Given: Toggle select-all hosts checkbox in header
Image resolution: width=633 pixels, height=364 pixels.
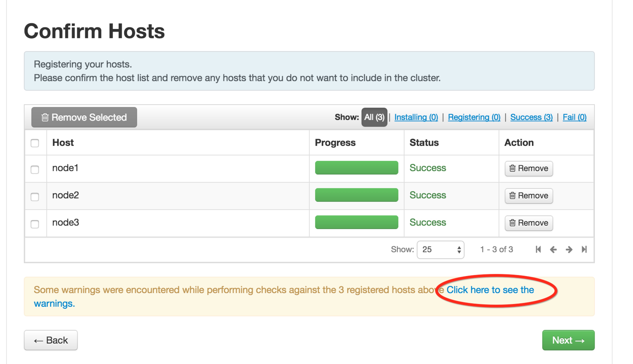Looking at the screenshot, I should [35, 143].
